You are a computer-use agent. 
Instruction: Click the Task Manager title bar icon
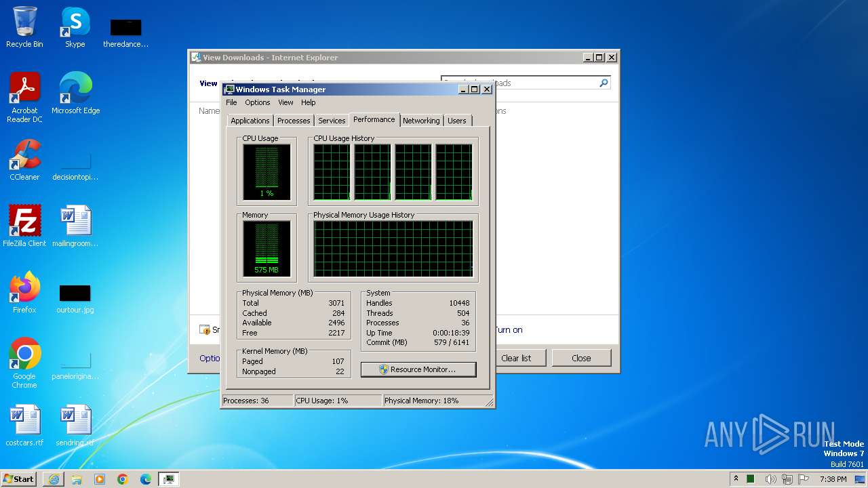point(229,89)
